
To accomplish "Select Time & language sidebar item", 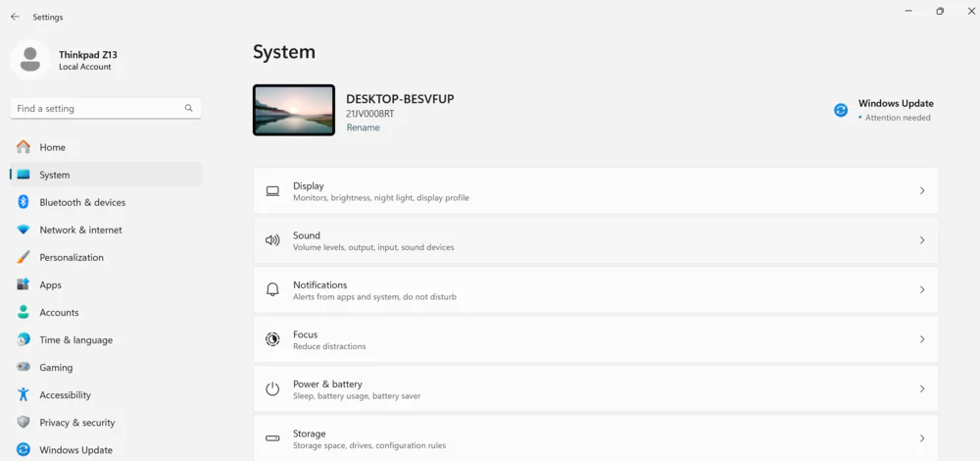I will (x=106, y=339).
